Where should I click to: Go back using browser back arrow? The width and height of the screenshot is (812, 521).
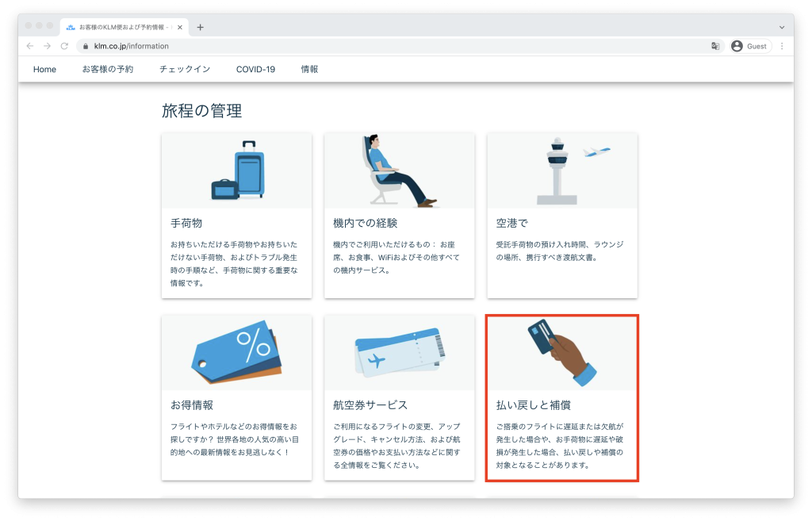30,46
